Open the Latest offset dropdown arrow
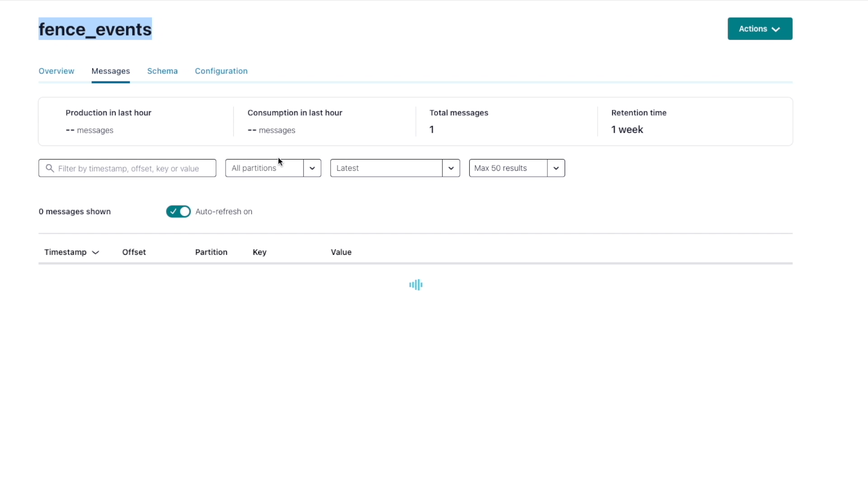This screenshot has width=868, height=488. coord(451,168)
